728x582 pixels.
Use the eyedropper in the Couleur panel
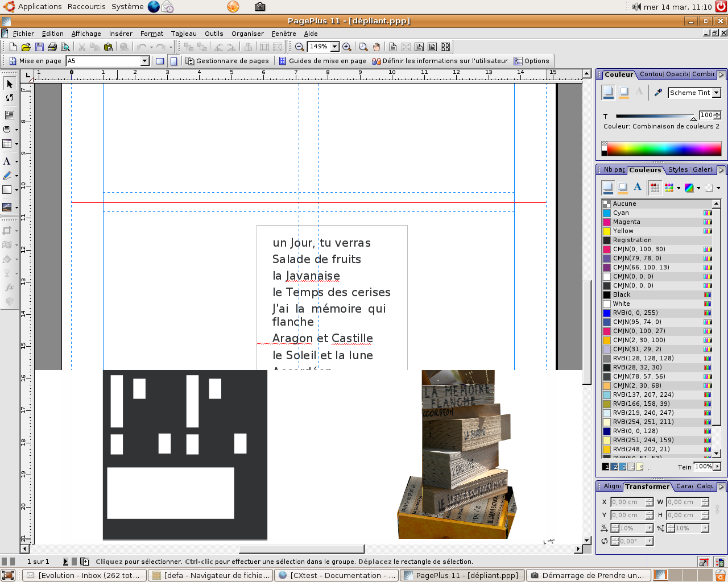658,92
